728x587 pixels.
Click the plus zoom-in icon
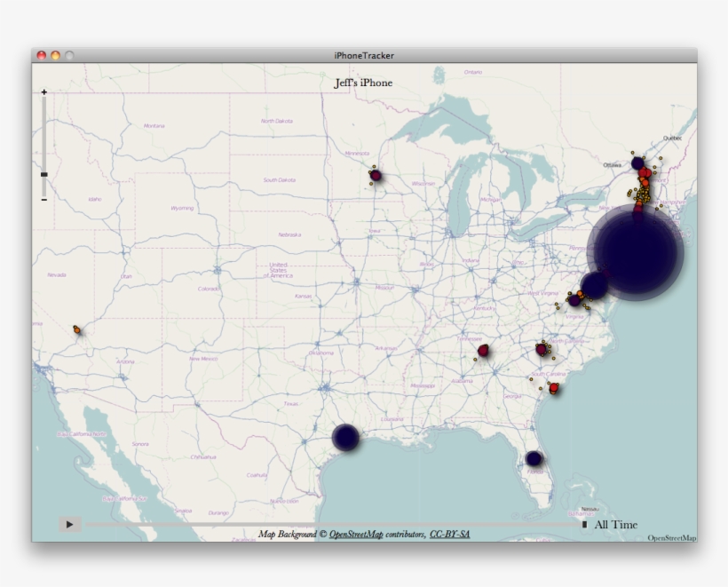pos(44,92)
